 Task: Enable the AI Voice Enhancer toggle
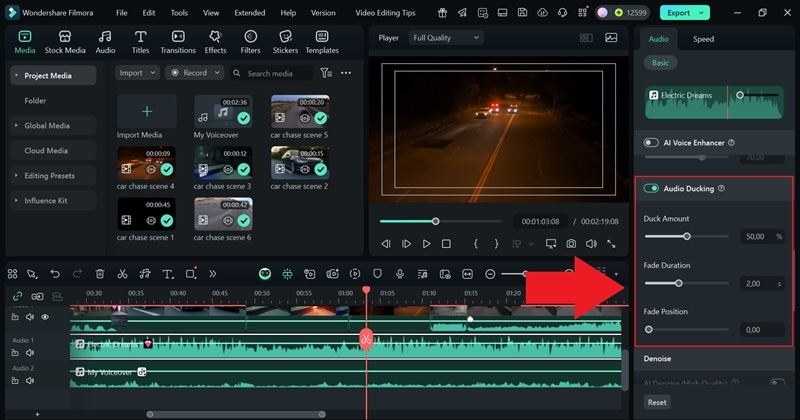tap(652, 143)
